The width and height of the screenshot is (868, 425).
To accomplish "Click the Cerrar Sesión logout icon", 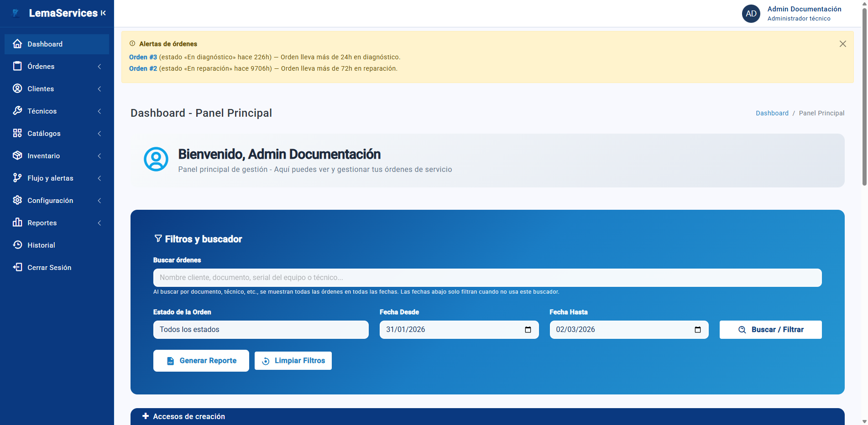I will (x=17, y=267).
